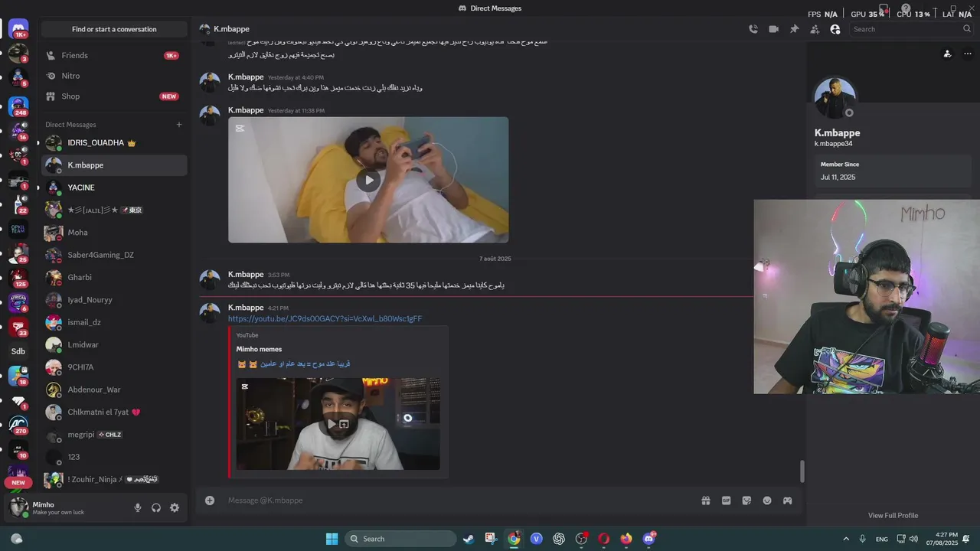
Task: Open the server with 248 badge
Action: [18, 106]
